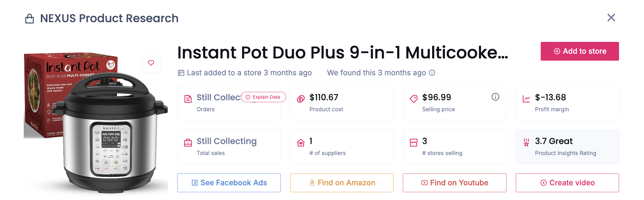
Task: Click the Selling price tag icon
Action: pyautogui.click(x=413, y=99)
